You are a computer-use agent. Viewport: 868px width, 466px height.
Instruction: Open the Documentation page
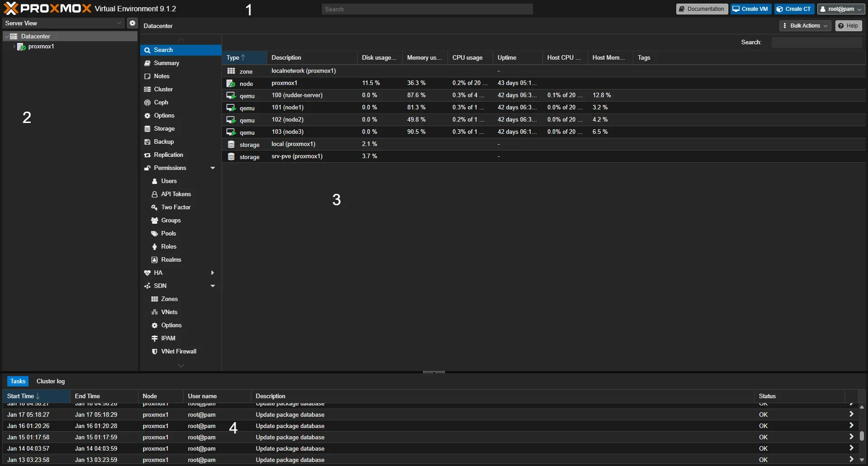(x=701, y=9)
